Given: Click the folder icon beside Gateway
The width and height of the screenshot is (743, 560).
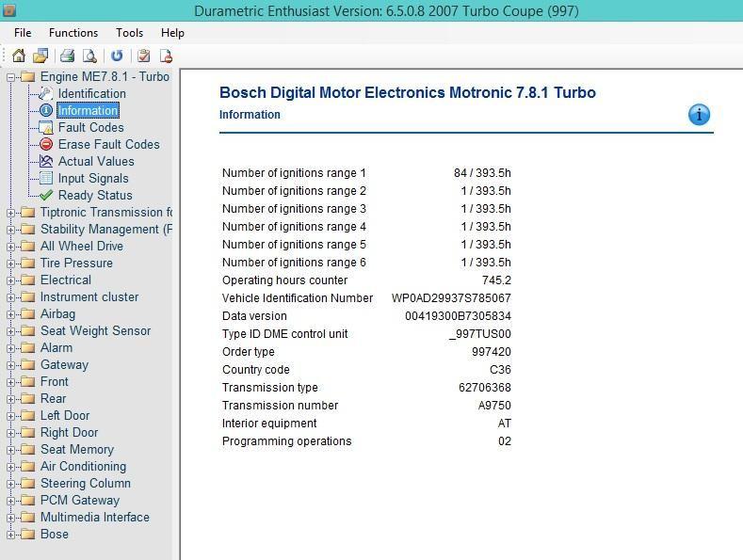Looking at the screenshot, I should [x=28, y=365].
